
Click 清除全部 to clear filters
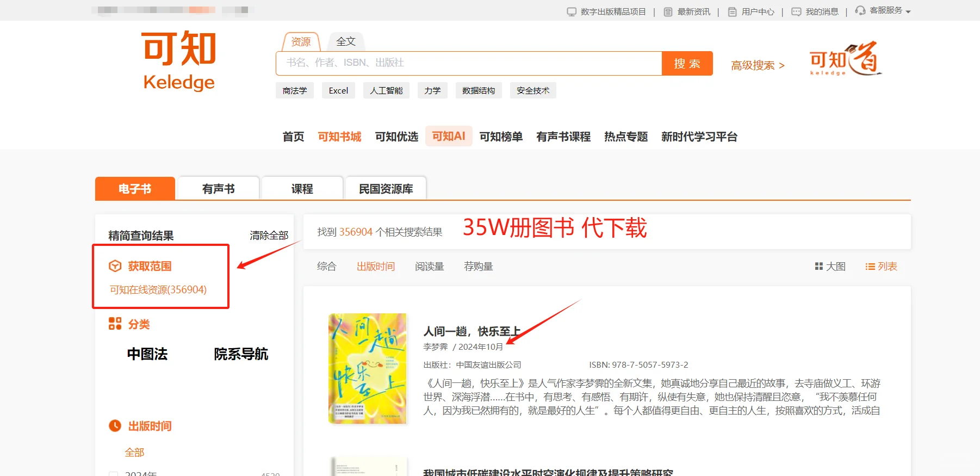point(269,235)
